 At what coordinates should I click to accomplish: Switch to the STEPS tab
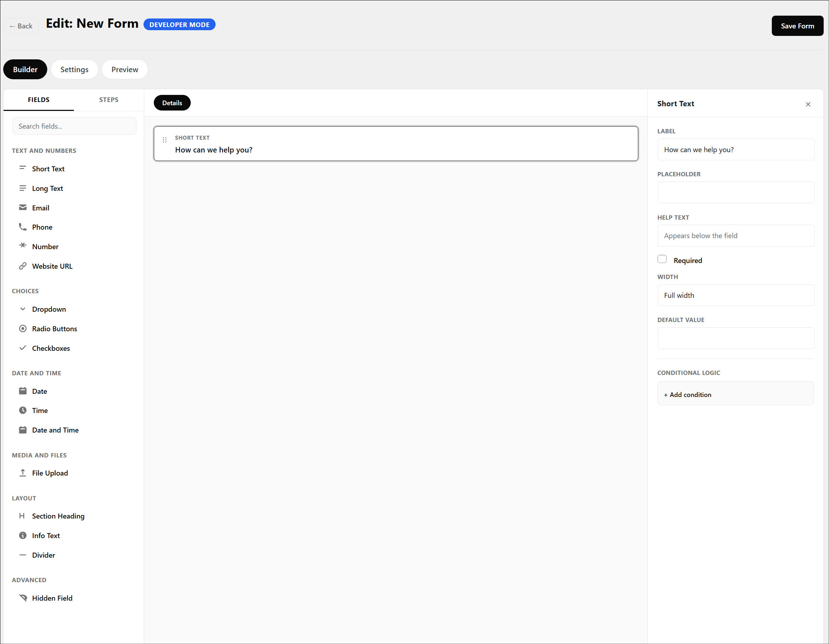click(109, 100)
